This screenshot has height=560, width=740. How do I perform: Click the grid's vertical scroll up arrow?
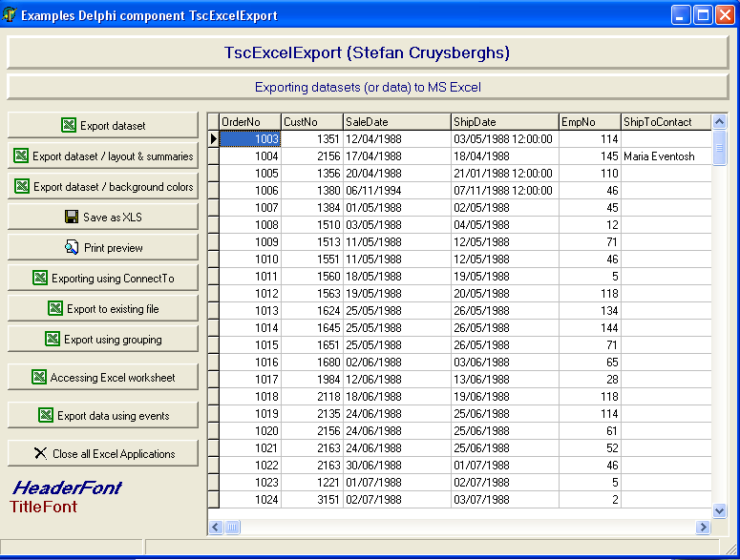click(719, 121)
